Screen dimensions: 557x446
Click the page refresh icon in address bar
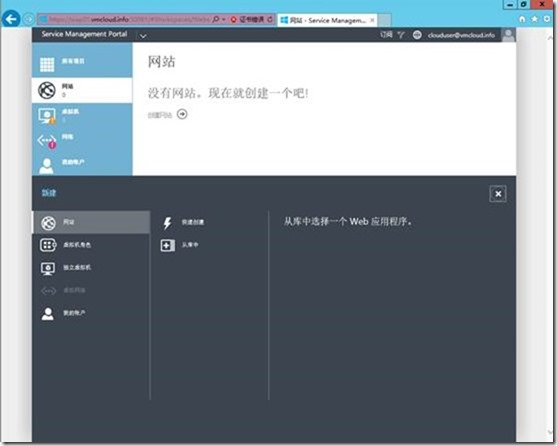[x=270, y=20]
